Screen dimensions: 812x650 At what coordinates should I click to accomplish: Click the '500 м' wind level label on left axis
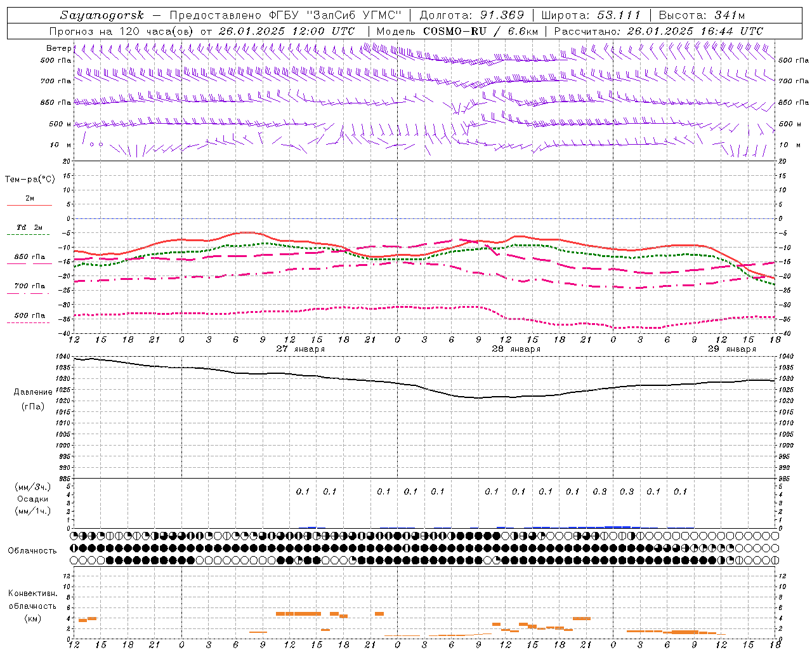[x=61, y=124]
